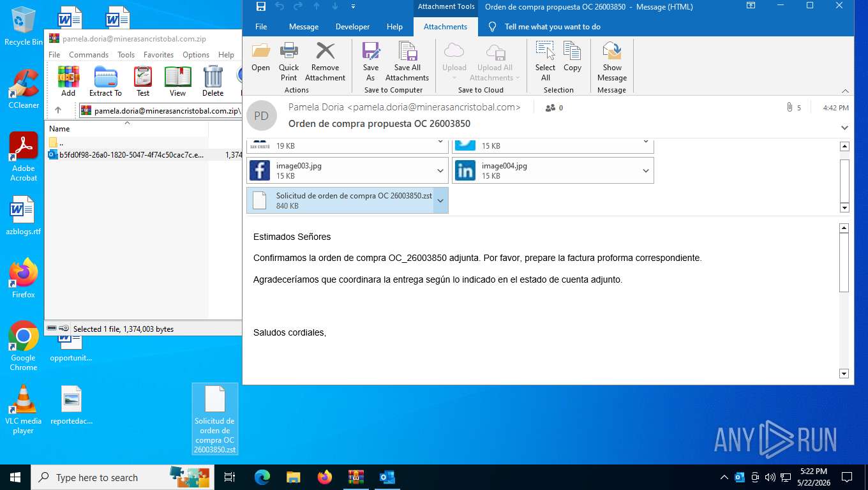Open the Windows Start menu
Viewport: 868px width, 490px height.
pos(15,477)
